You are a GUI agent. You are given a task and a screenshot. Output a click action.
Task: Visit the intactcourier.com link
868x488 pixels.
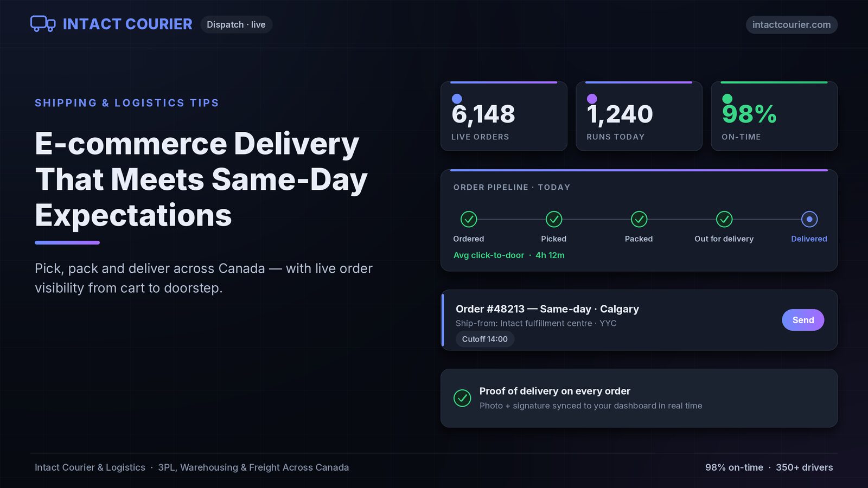click(x=792, y=24)
